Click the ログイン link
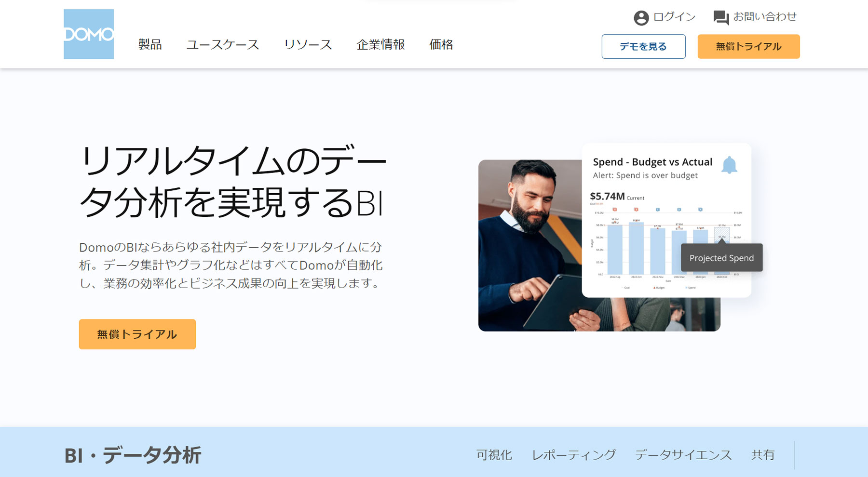The width and height of the screenshot is (868, 477). [674, 17]
